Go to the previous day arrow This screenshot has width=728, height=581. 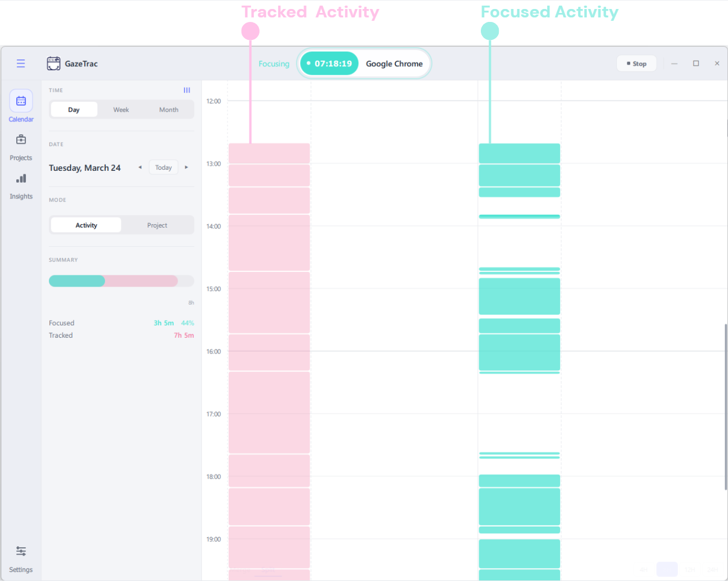coord(140,167)
